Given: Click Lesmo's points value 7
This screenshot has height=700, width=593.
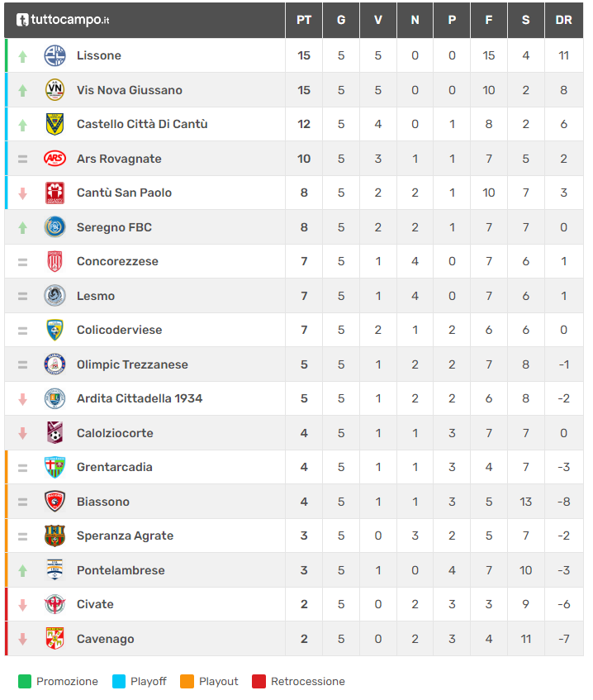Looking at the screenshot, I should click(x=304, y=296).
